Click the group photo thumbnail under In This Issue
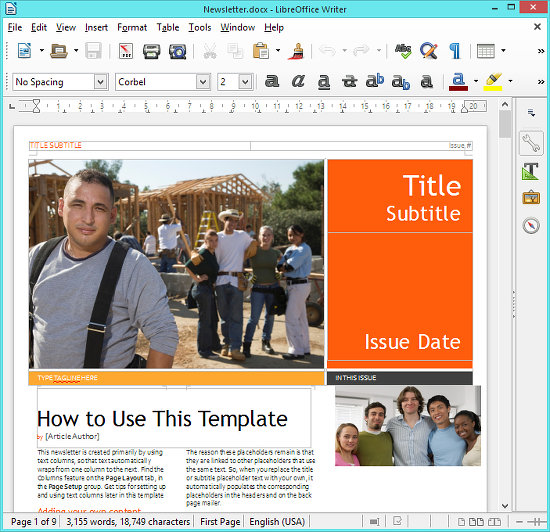 (408, 426)
